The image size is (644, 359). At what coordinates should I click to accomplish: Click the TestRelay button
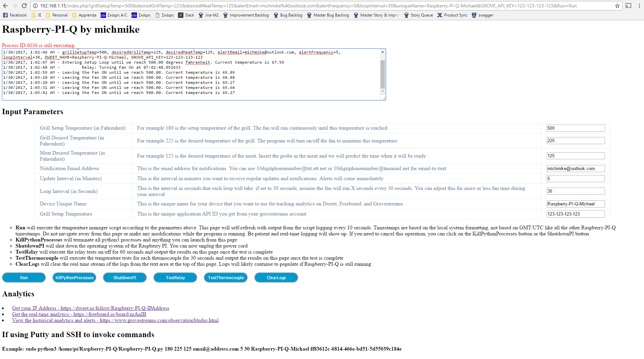click(x=175, y=278)
